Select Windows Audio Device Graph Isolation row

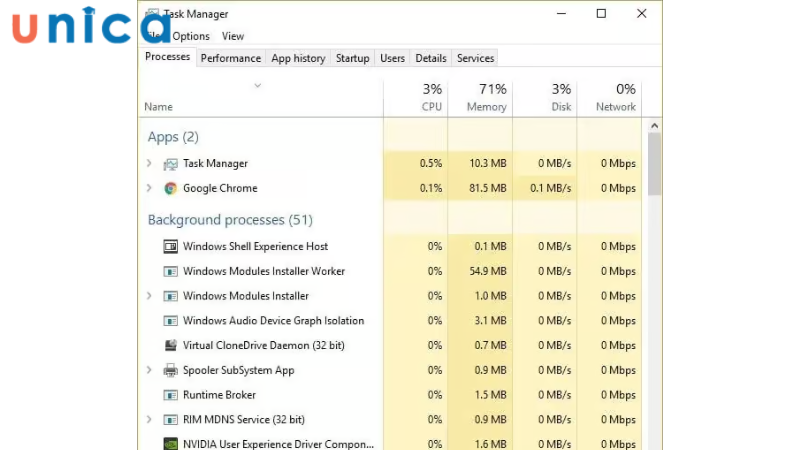pyautogui.click(x=390, y=321)
